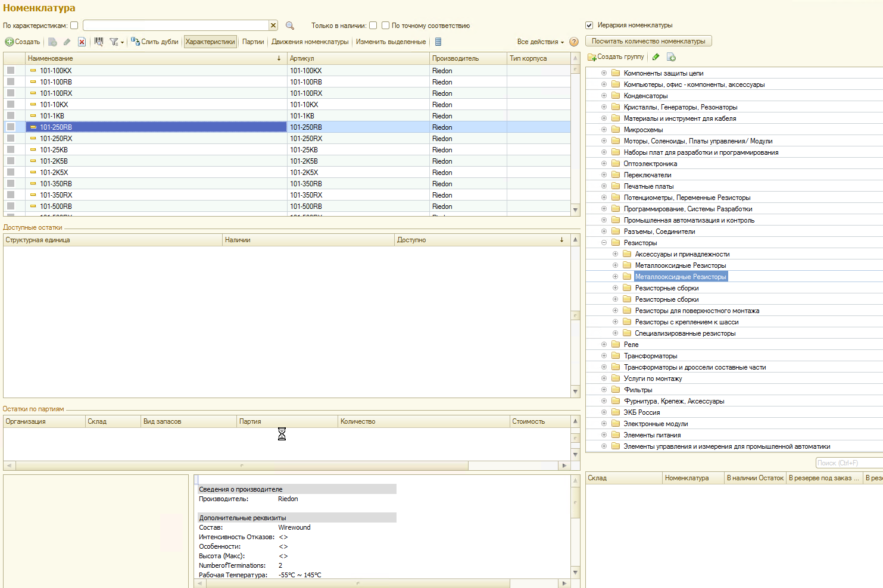Click the magnifier search icon

click(x=290, y=26)
